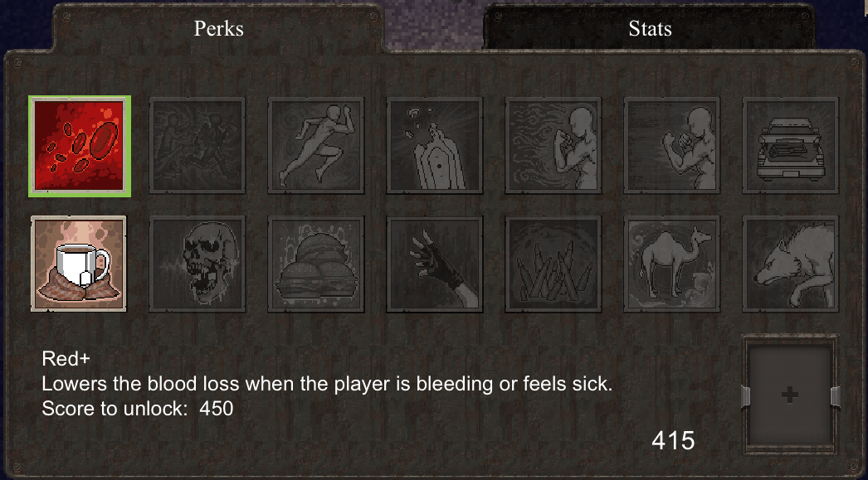Image resolution: width=868 pixels, height=480 pixels.
Task: Choose the pile of bullets perk
Action: 553,264
